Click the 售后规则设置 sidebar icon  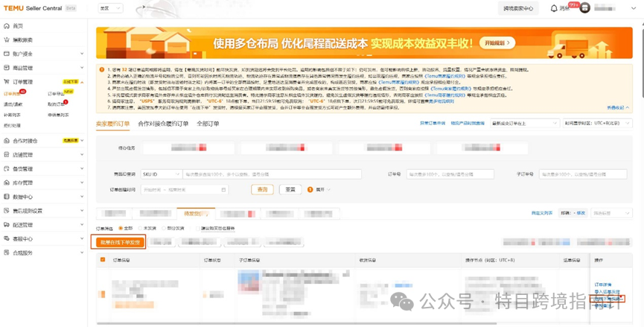[6, 211]
